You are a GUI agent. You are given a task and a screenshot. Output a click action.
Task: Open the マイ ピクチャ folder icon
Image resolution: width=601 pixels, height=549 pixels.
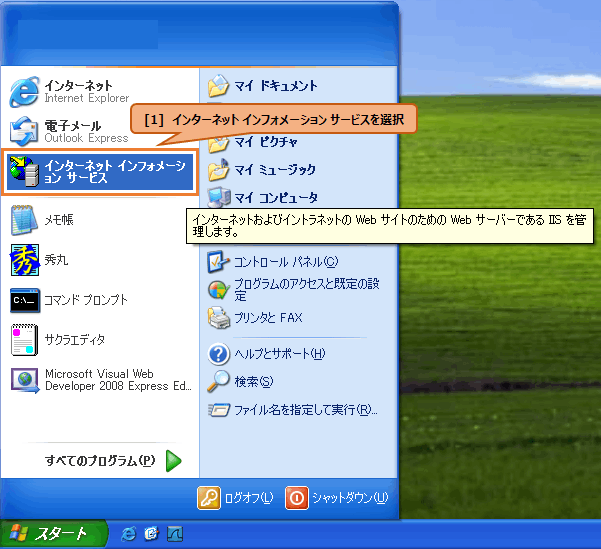click(x=218, y=144)
